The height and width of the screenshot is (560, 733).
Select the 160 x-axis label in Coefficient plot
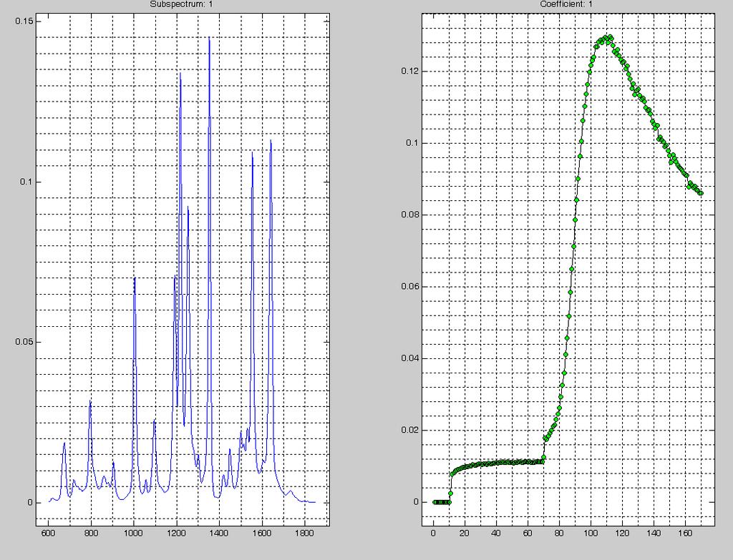pos(685,533)
